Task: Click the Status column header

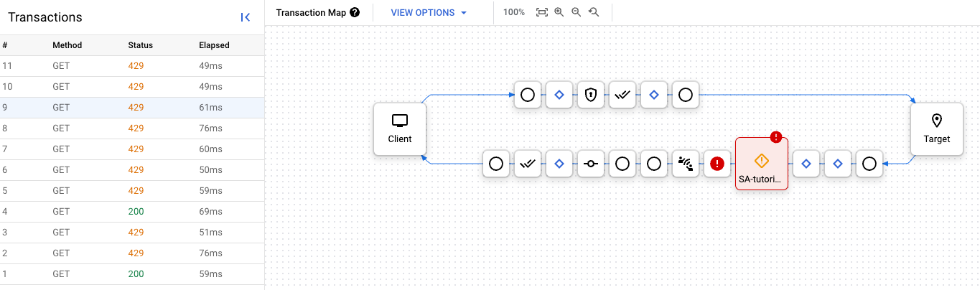Action: 140,45
